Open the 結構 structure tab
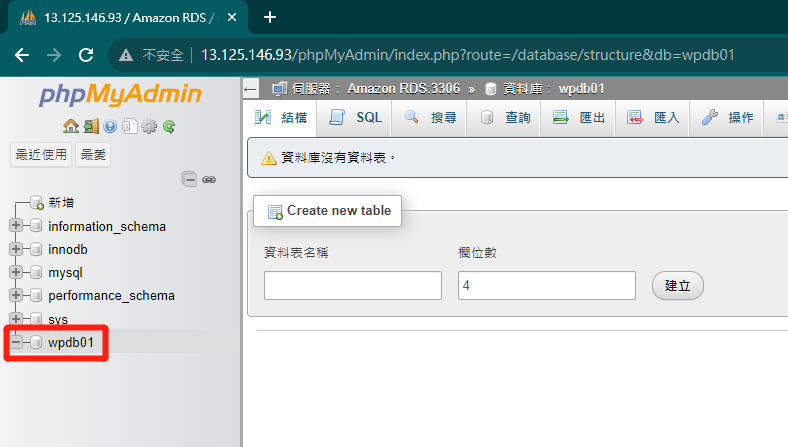The height and width of the screenshot is (447, 788). click(x=280, y=118)
